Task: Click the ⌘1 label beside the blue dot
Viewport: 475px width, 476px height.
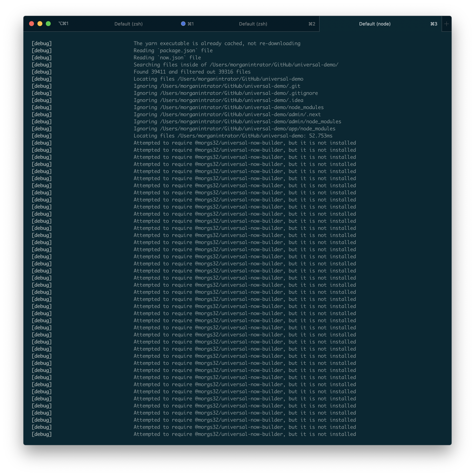Action: (190, 24)
